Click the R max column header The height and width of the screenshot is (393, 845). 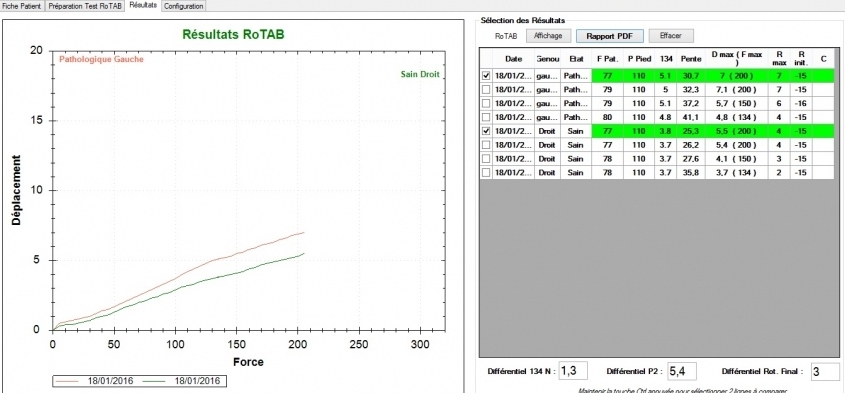[779, 58]
